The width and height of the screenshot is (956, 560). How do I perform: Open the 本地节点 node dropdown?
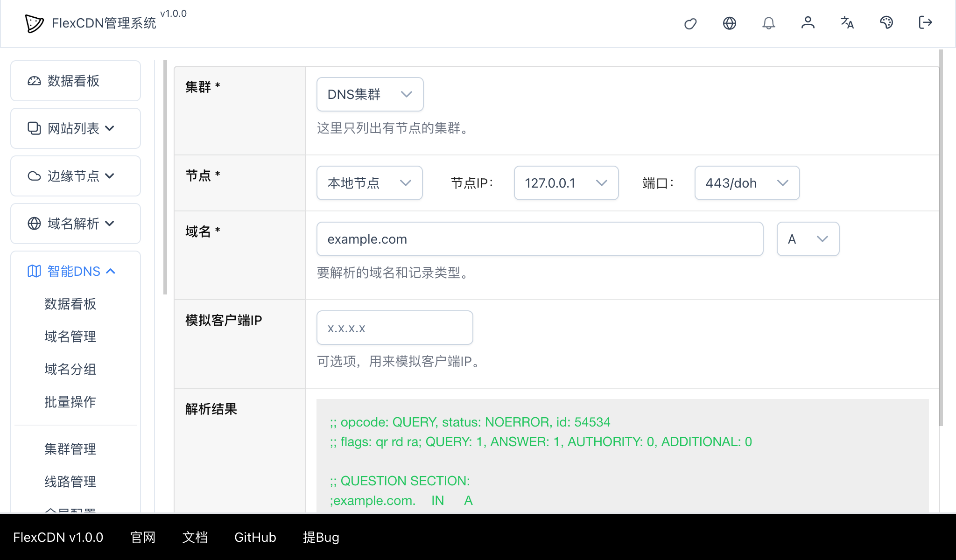point(369,183)
